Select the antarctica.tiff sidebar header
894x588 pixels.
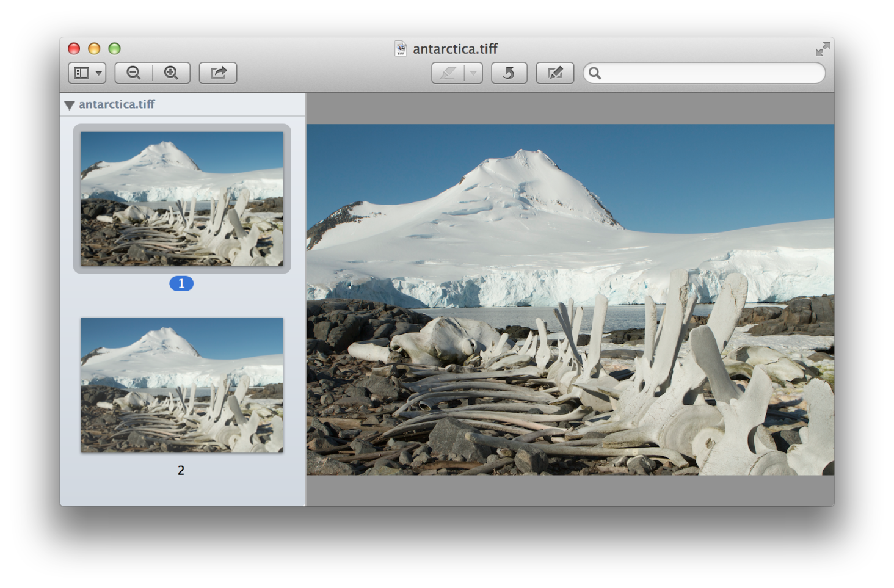pyautogui.click(x=117, y=104)
